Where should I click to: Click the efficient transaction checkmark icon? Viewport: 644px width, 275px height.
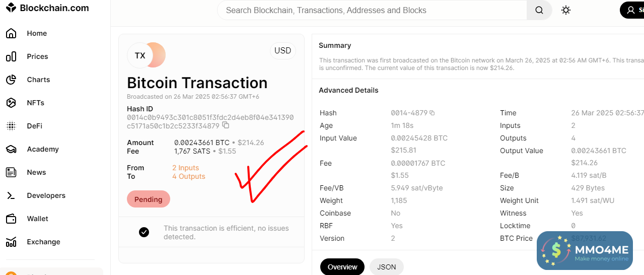[144, 232]
